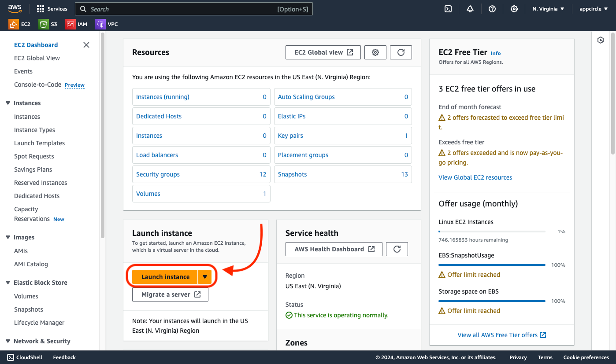Open AMIs in sidebar

click(x=21, y=251)
